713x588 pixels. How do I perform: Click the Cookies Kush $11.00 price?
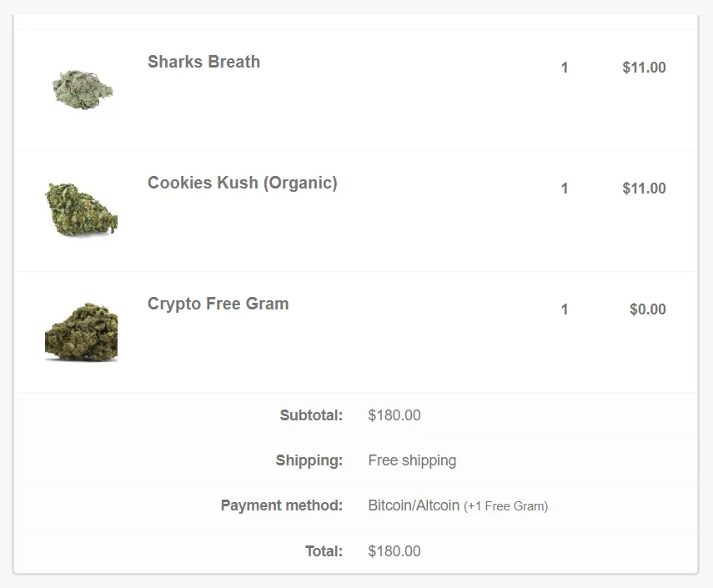[645, 188]
